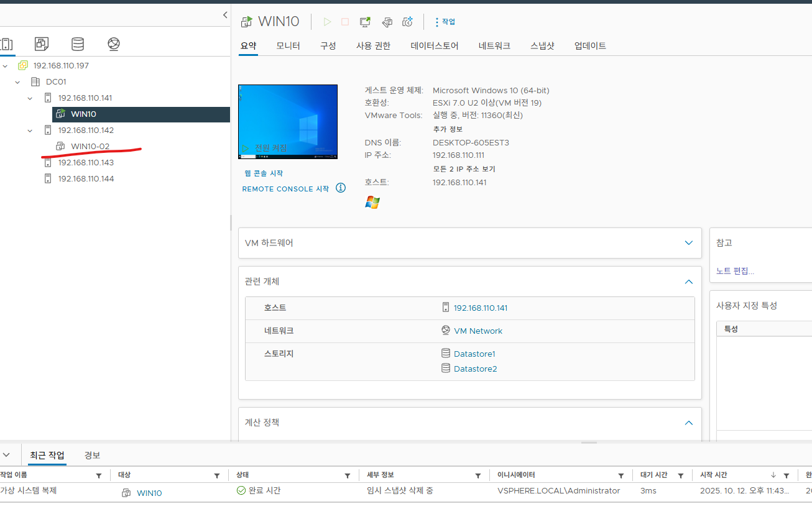The height and width of the screenshot is (509, 812).
Task: Switch to the 모니터 tab
Action: pos(288,46)
